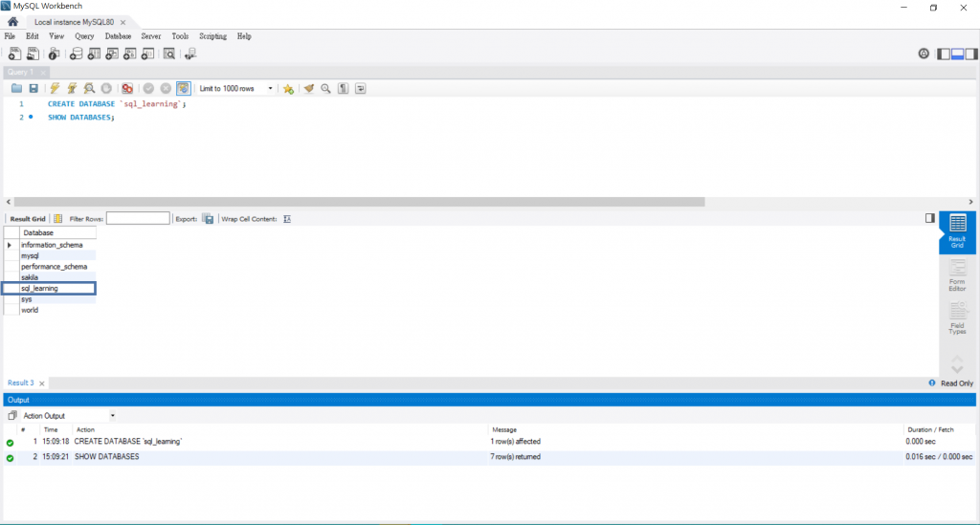Save query as a favorite snippet
The width and height of the screenshot is (980, 525).
point(288,89)
